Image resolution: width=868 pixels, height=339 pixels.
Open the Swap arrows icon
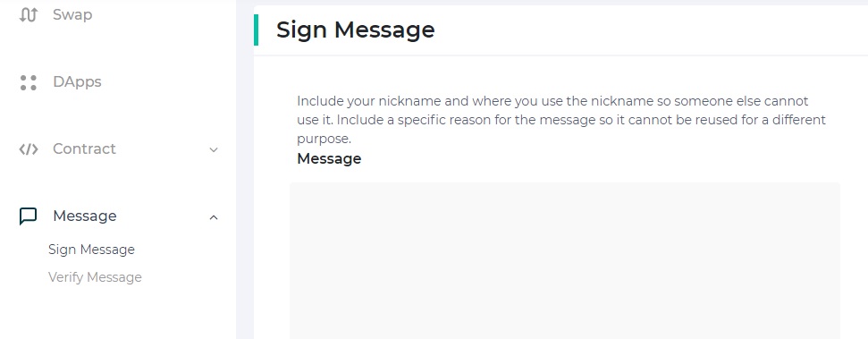29,15
